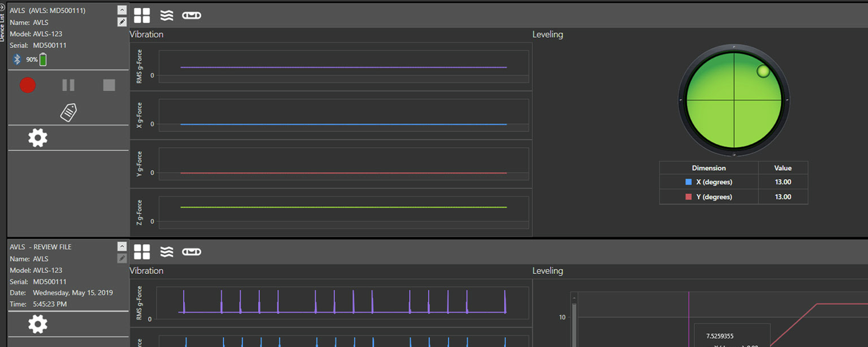Edit the live device name with the pencil icon

(x=122, y=22)
